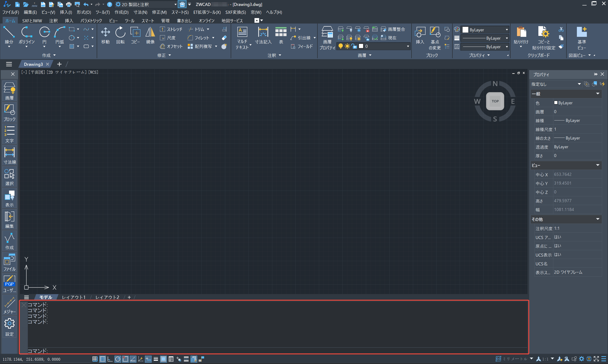
Task: Activate the 回転 rotate tool
Action: [x=120, y=36]
